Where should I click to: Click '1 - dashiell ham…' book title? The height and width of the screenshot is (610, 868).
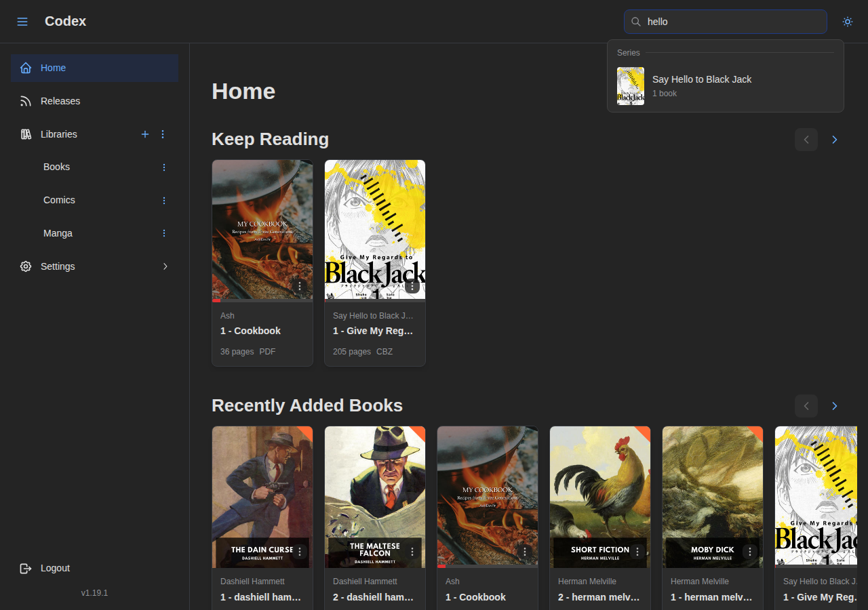(x=260, y=597)
